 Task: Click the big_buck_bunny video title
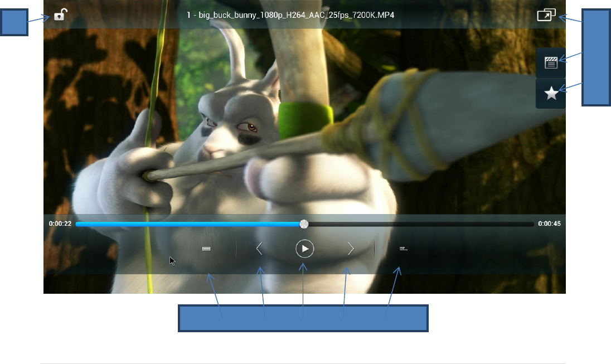click(x=290, y=15)
